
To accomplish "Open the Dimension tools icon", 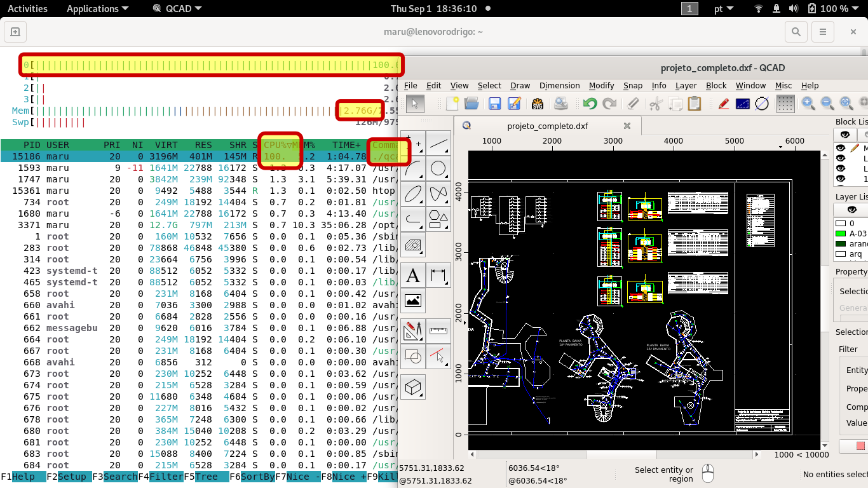I will click(438, 276).
